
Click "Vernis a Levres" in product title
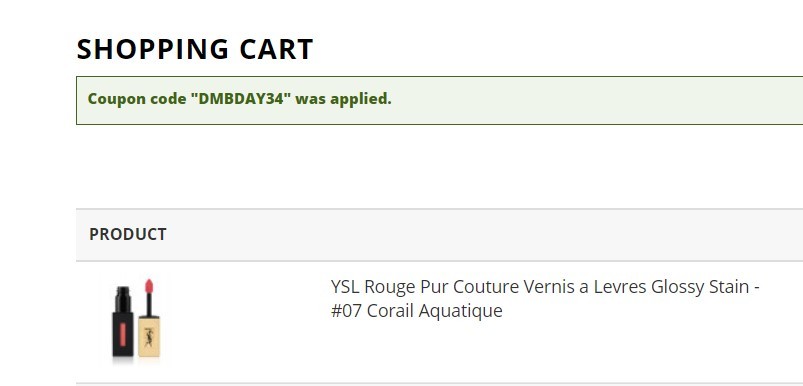[549, 287]
